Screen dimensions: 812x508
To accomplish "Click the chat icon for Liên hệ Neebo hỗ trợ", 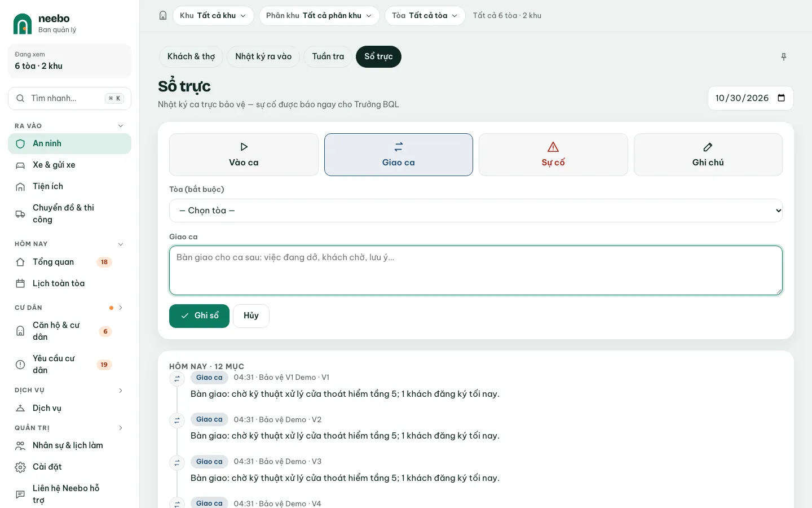I will (x=20, y=494).
